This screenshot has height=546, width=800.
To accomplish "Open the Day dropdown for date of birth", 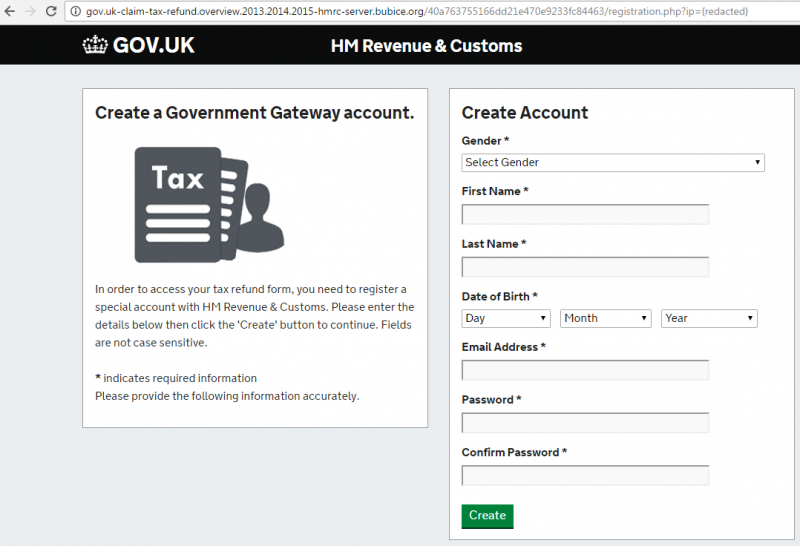I will [506, 318].
